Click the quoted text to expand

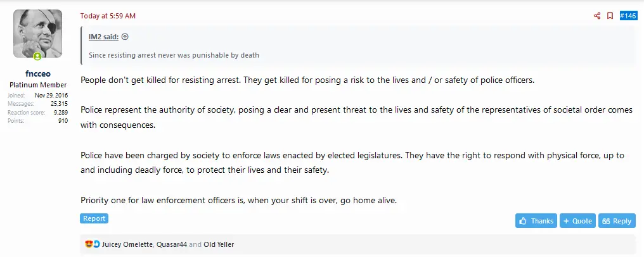tap(174, 55)
